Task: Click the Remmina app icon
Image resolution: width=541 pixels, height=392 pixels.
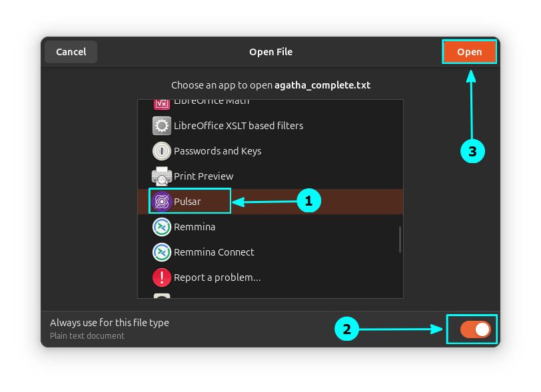Action: point(162,227)
